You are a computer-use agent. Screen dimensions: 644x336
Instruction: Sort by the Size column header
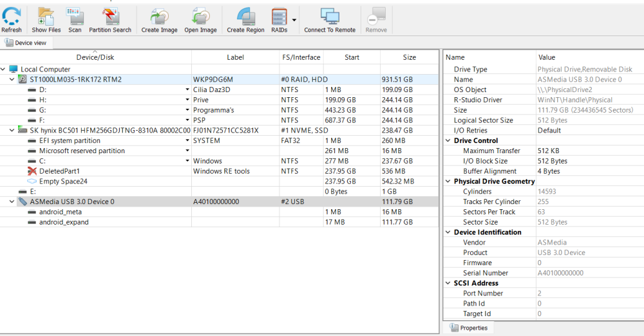(x=409, y=57)
